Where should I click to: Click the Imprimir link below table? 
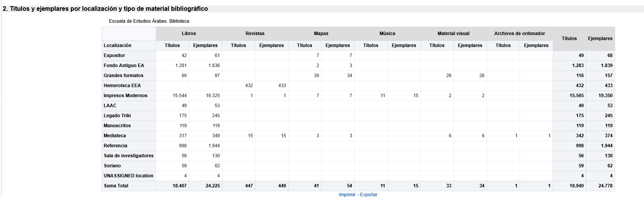click(x=347, y=194)
